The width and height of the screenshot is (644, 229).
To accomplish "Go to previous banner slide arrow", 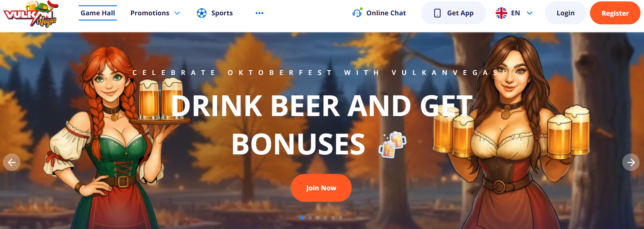I will (11, 162).
